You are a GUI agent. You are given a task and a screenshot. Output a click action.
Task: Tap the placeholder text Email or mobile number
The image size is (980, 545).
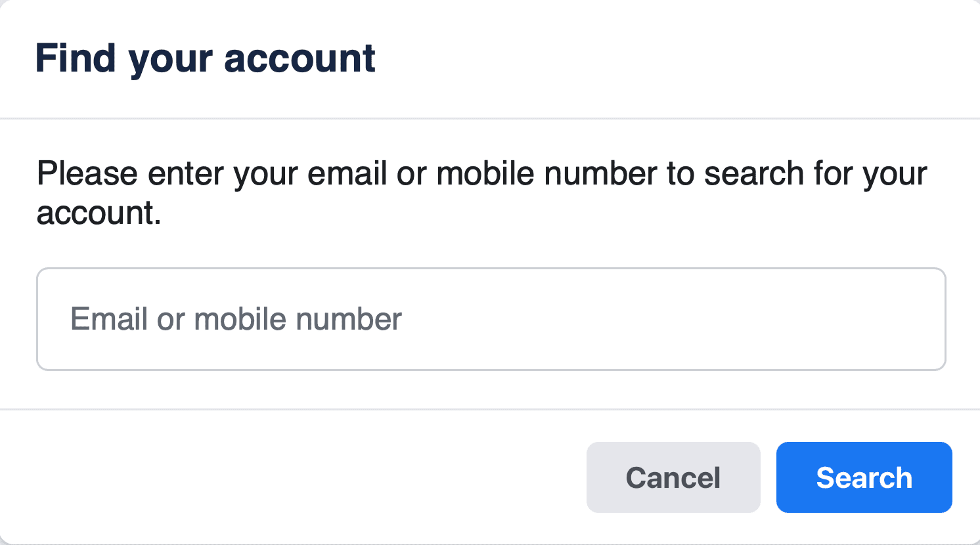click(236, 319)
